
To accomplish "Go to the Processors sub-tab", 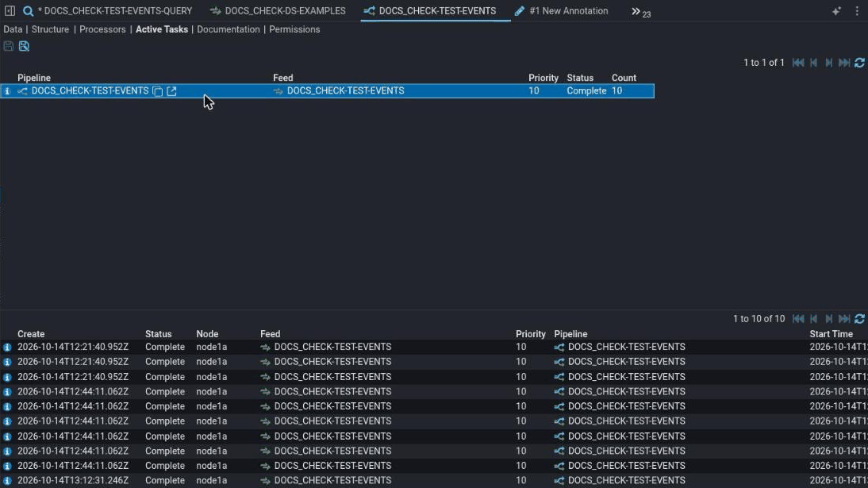I will click(102, 29).
